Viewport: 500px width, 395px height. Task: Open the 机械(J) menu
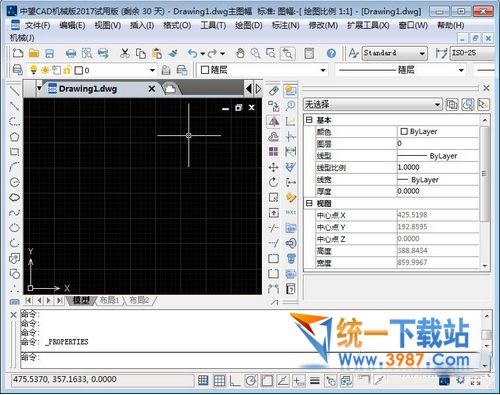tap(22, 38)
